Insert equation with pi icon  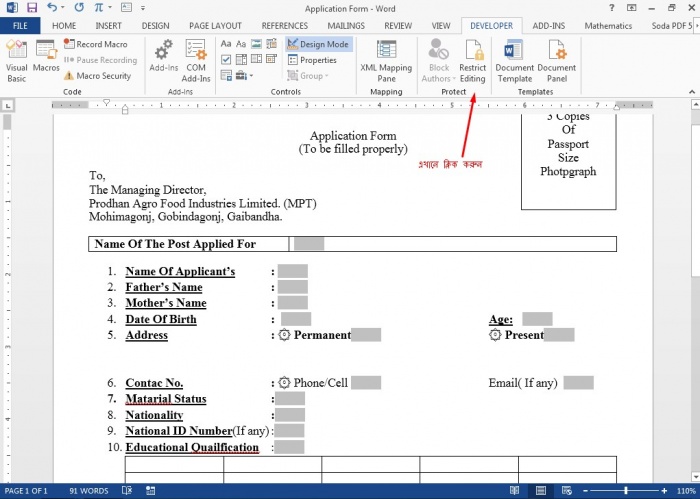coord(98,8)
